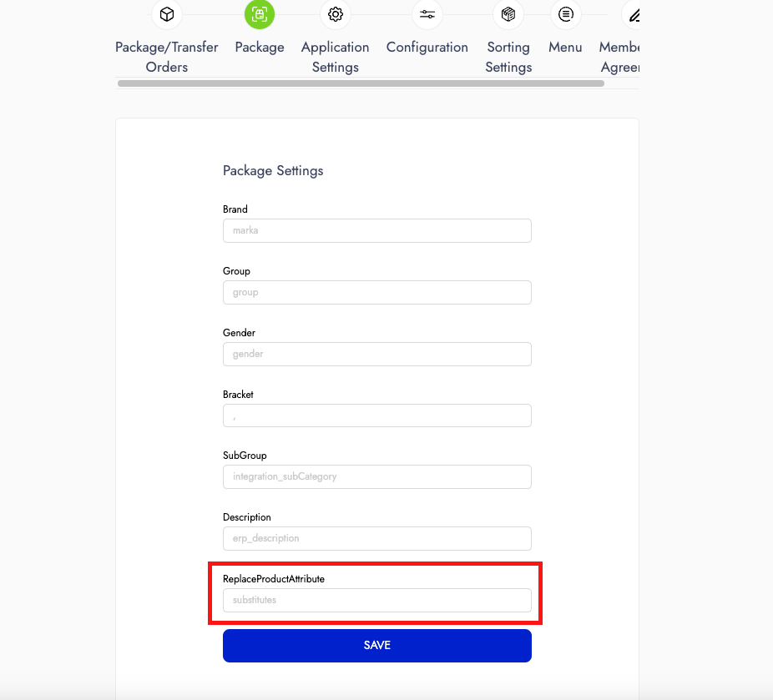Click the horizontal scrollbar under the tabs
The height and width of the screenshot is (700, 773).
(361, 83)
